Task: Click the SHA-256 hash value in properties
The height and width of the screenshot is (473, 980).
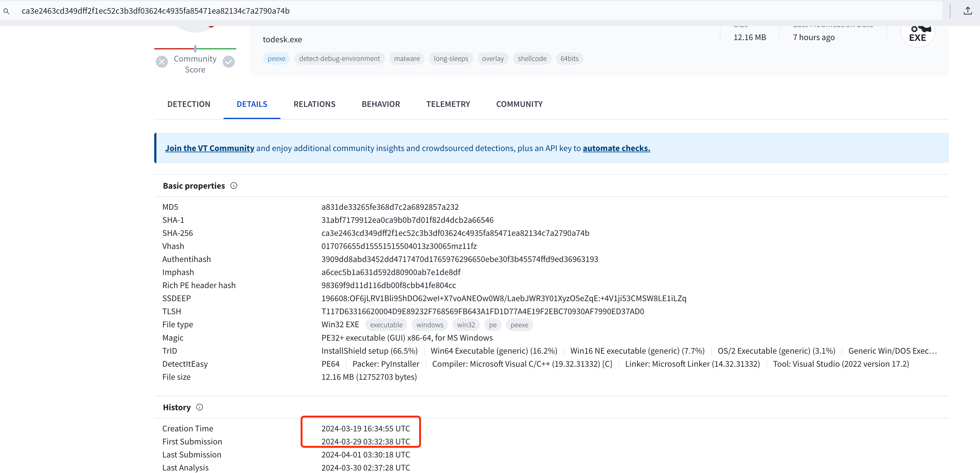Action: pyautogui.click(x=455, y=233)
